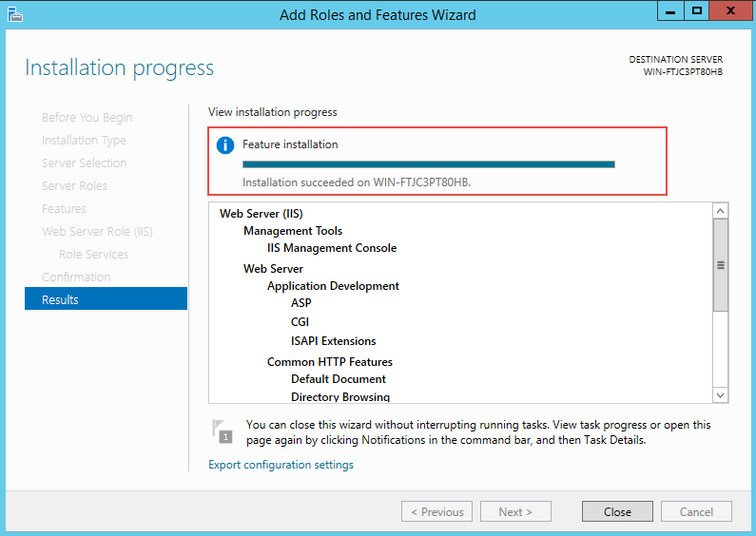The width and height of the screenshot is (756, 536).
Task: Click the wizard icon in title bar
Action: 14,14
